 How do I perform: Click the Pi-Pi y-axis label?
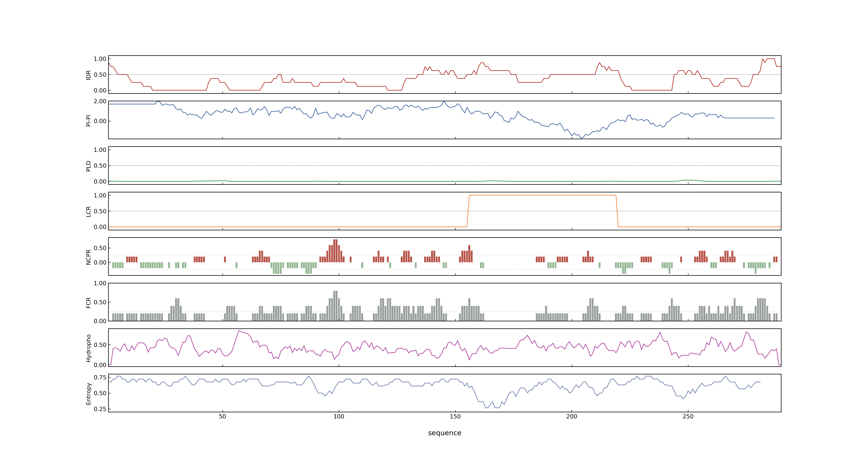click(89, 120)
